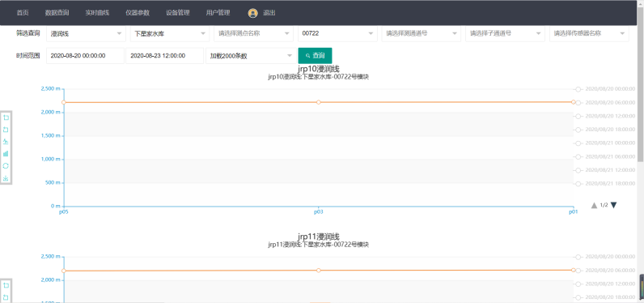Image resolution: width=644 pixels, height=303 pixels.
Task: Open 首页 in the top navigation
Action: [23, 13]
